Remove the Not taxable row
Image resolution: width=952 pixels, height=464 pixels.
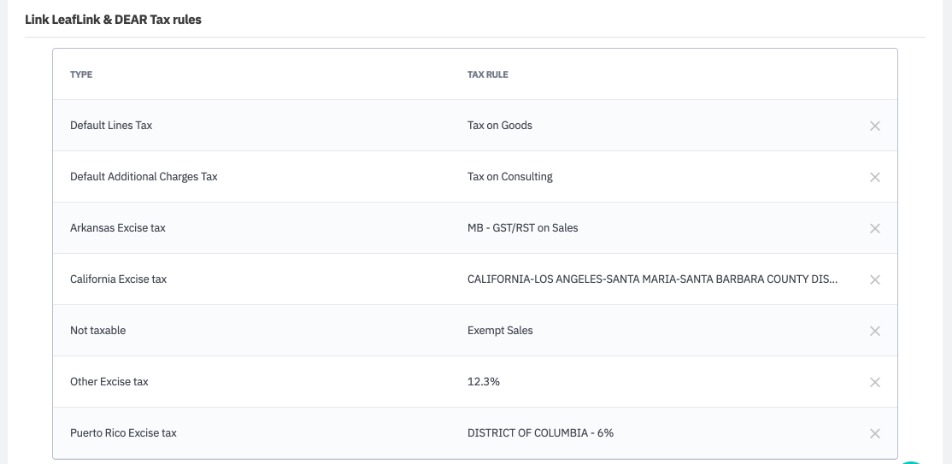point(875,331)
